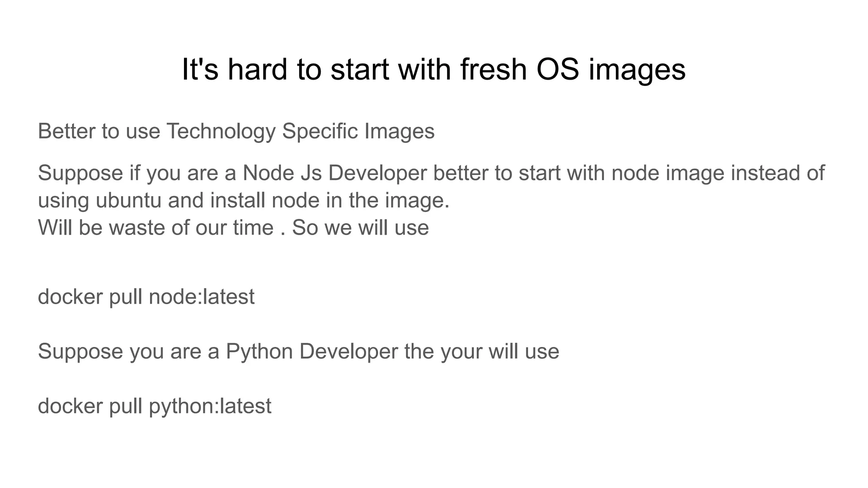Click the words 'Node Js Developer'
The width and height of the screenshot is (868, 488).
click(334, 173)
